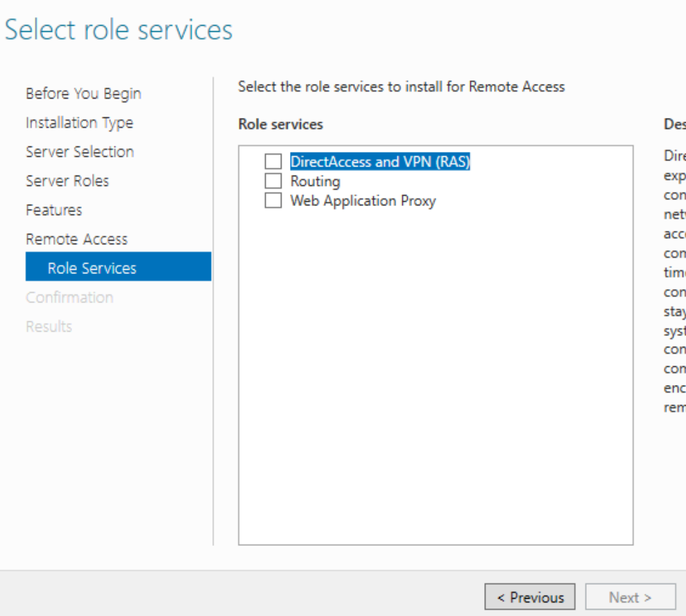Click the Previous button
Screen dimensions: 686x616
[x=530, y=597]
